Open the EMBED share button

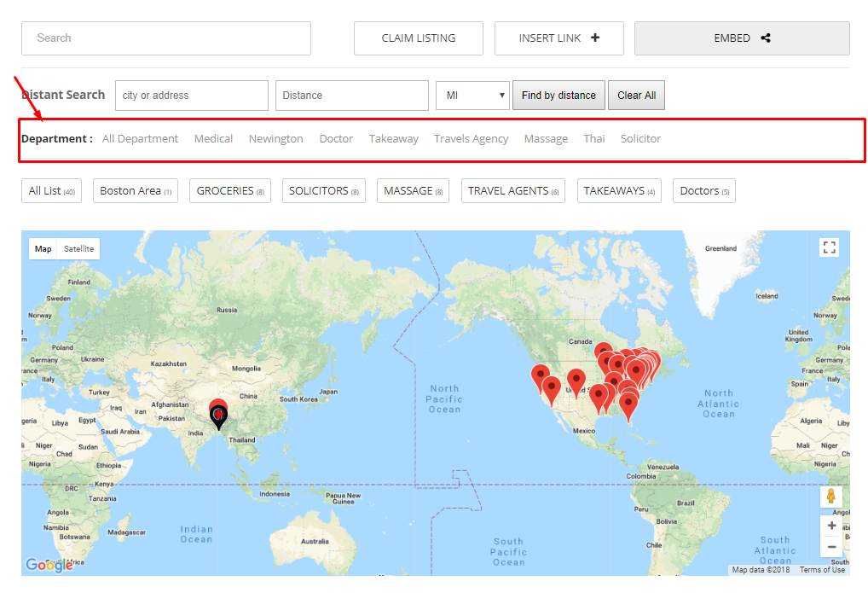click(x=742, y=38)
